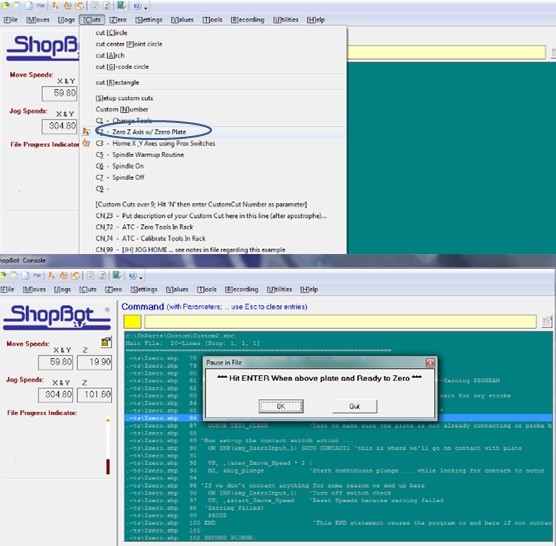
Task: Expand toolbar overflow arrow in Pause-dialog window
Action: click(x=141, y=277)
